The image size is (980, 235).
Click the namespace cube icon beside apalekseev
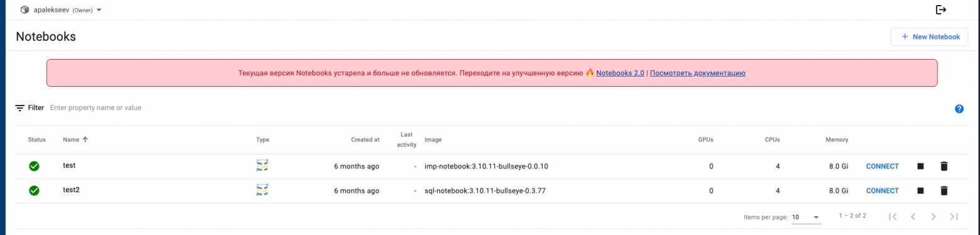tap(24, 9)
